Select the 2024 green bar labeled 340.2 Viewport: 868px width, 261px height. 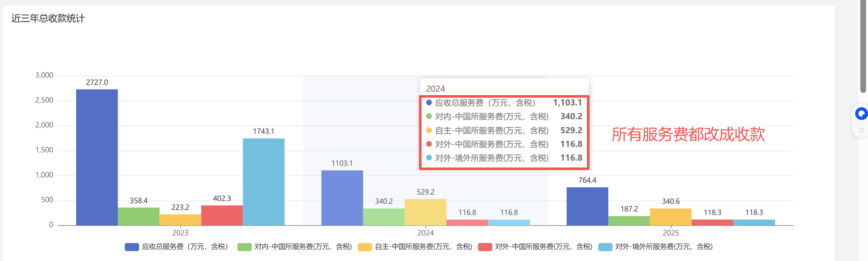pyautogui.click(x=384, y=217)
